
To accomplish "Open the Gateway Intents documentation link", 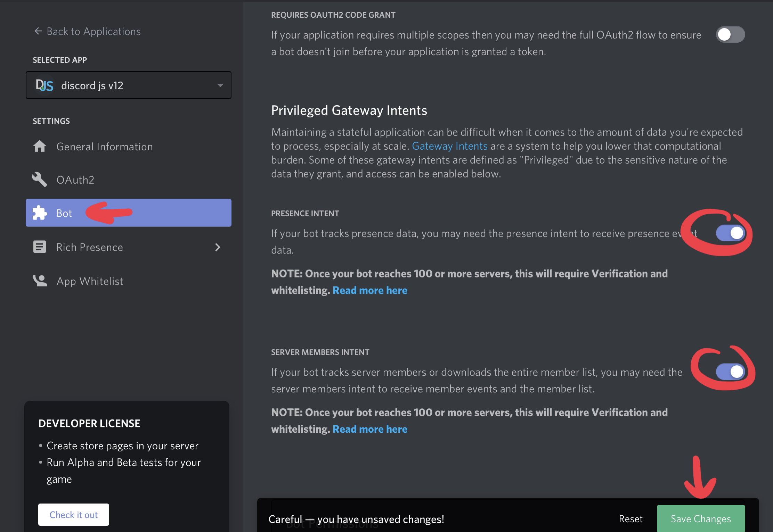I will [450, 146].
